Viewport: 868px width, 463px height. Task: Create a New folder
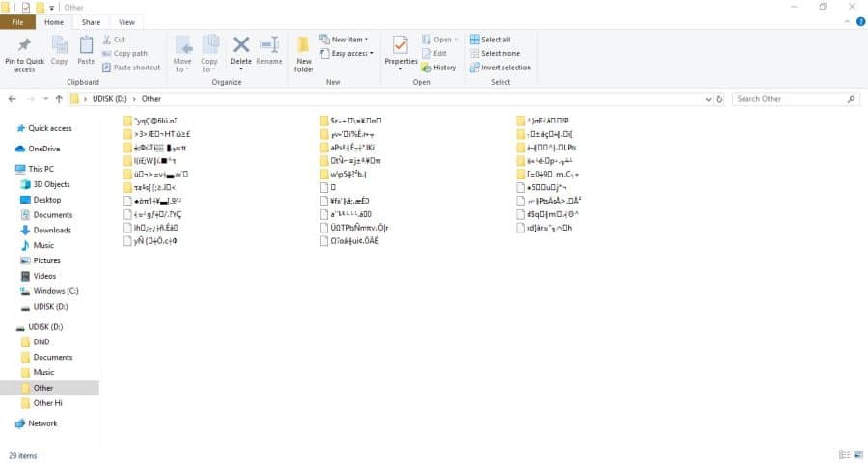(304, 54)
